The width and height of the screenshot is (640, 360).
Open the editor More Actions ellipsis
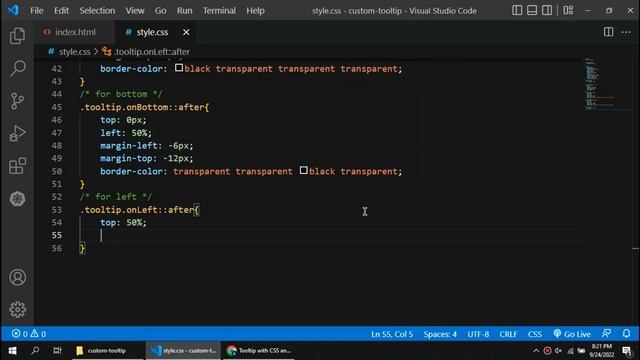click(626, 32)
